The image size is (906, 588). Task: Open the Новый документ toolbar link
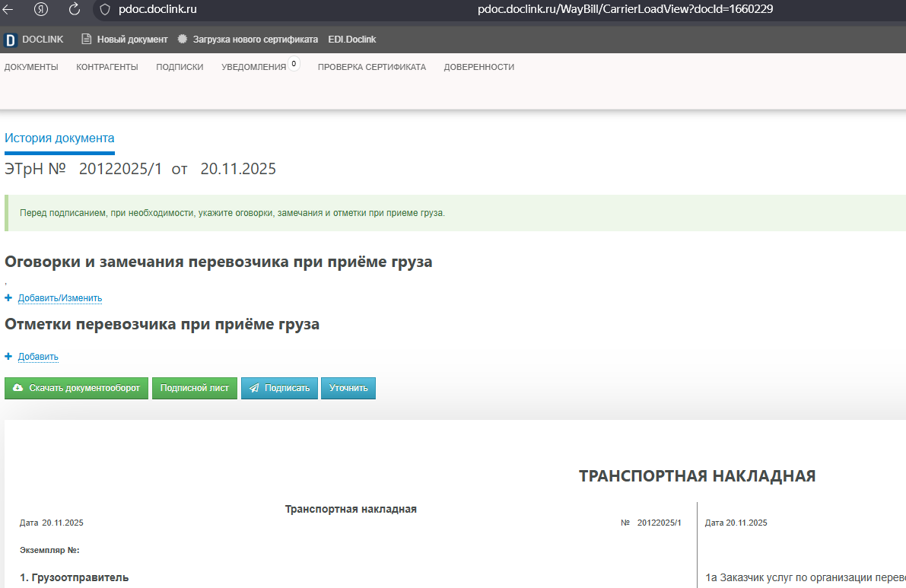[x=132, y=40]
